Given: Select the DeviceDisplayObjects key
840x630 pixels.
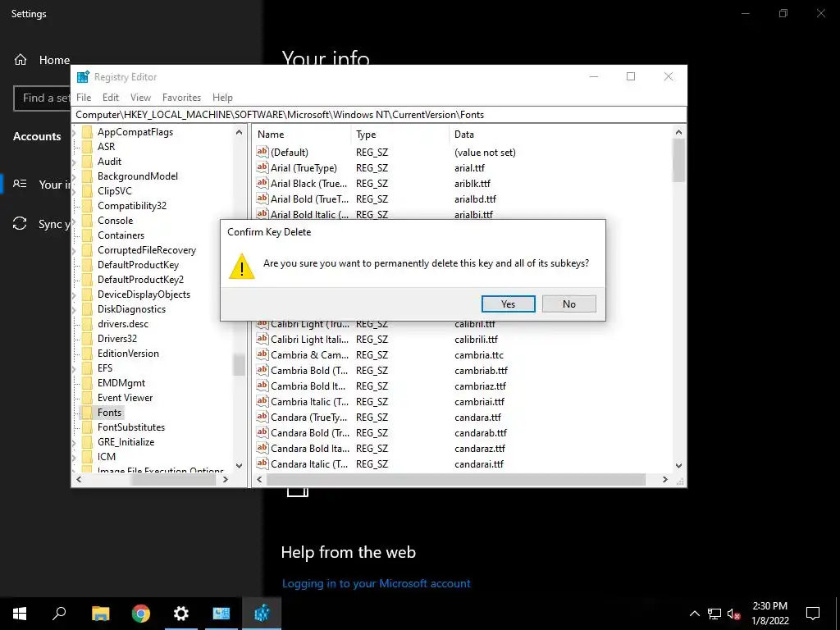Looking at the screenshot, I should [144, 294].
